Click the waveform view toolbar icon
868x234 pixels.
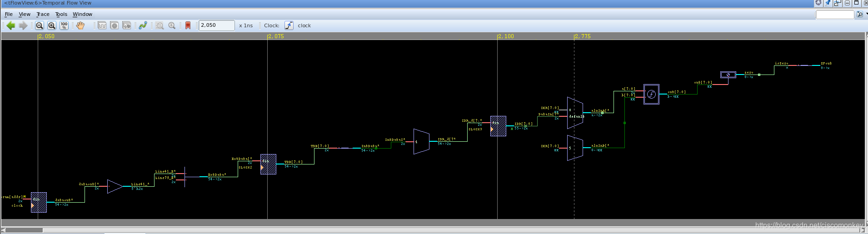102,25
